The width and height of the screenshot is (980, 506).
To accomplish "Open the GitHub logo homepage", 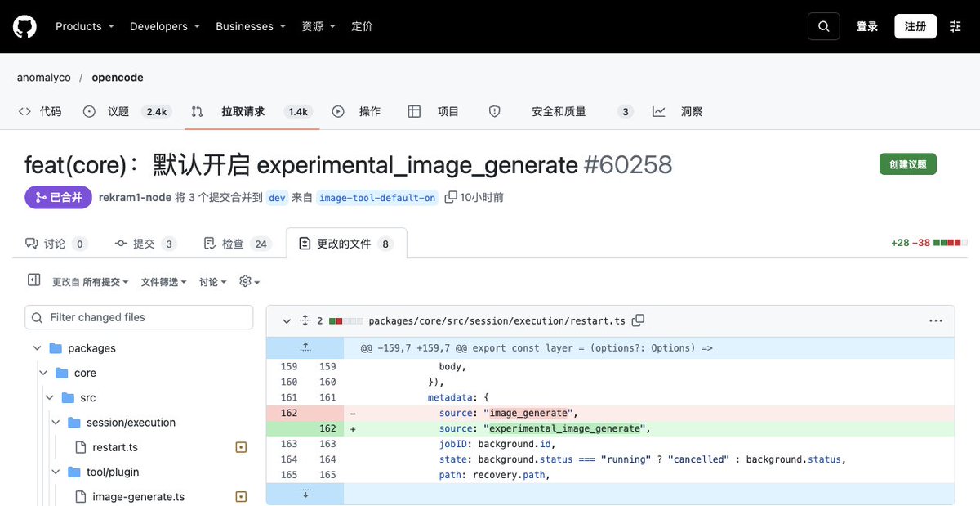I will (25, 26).
